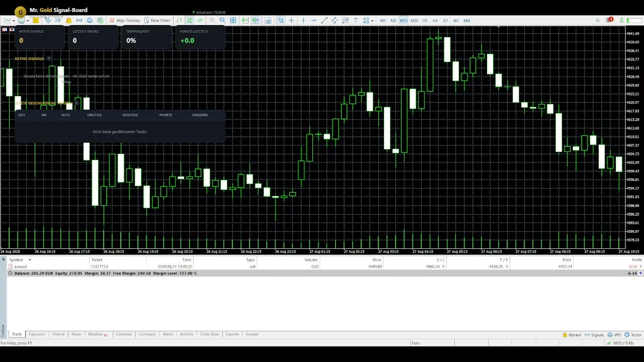Select the cursor pointer tool

point(281,20)
